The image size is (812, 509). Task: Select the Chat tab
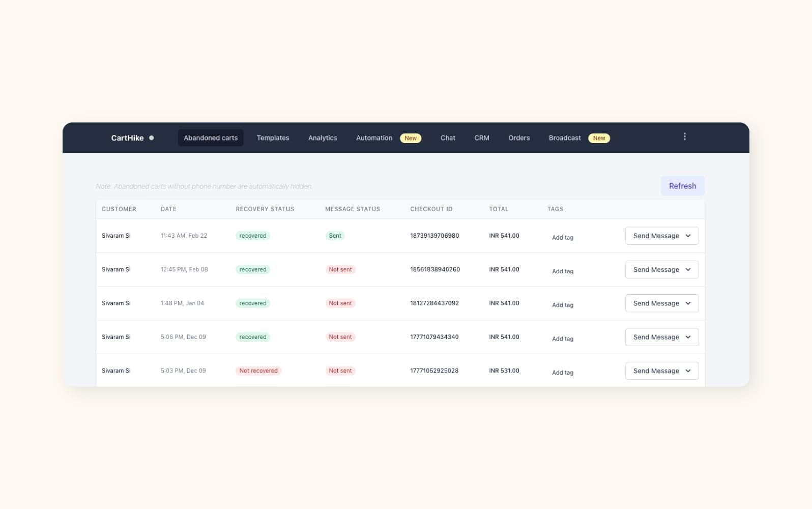(448, 138)
